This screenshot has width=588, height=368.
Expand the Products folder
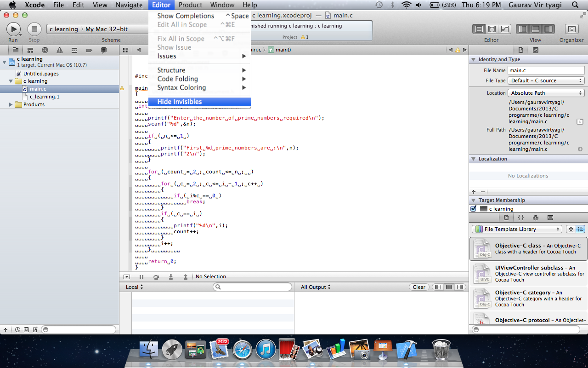click(11, 104)
